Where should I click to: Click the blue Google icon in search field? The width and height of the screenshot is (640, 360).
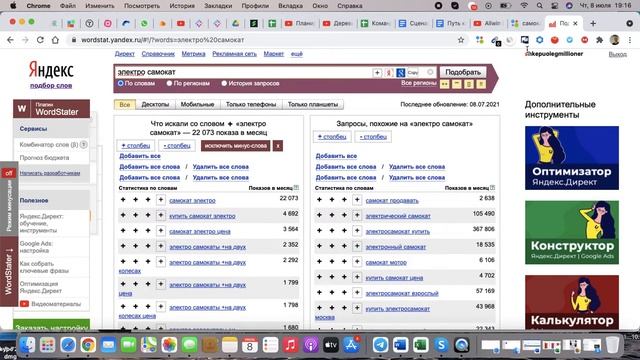400,72
